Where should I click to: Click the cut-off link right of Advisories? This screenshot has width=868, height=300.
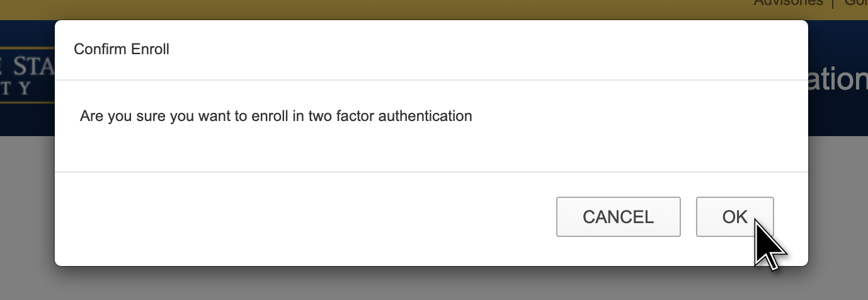pos(855,3)
